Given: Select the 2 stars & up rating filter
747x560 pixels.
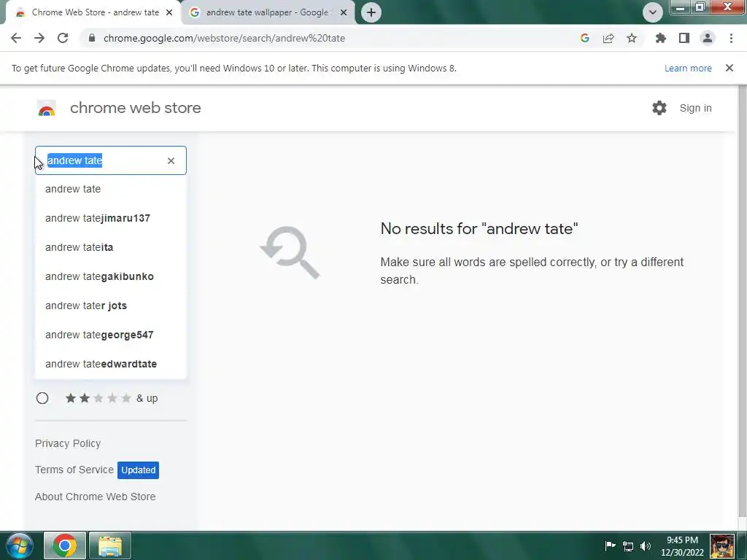Looking at the screenshot, I should [x=42, y=398].
